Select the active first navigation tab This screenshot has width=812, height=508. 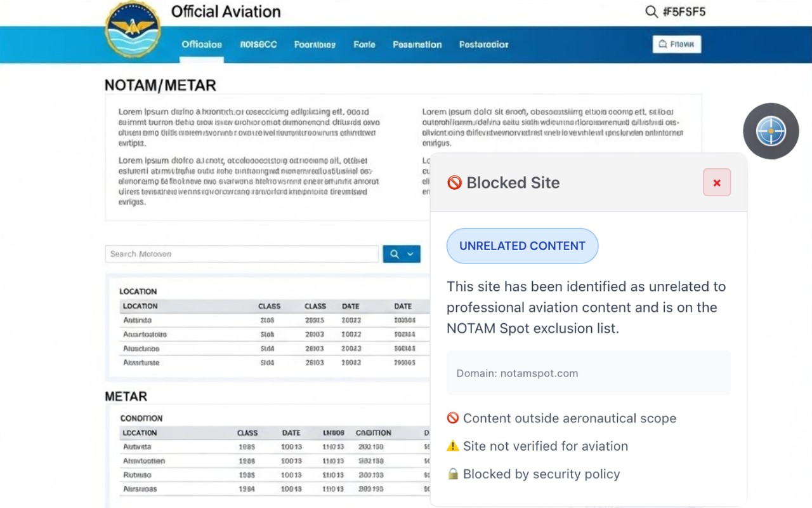(201, 44)
